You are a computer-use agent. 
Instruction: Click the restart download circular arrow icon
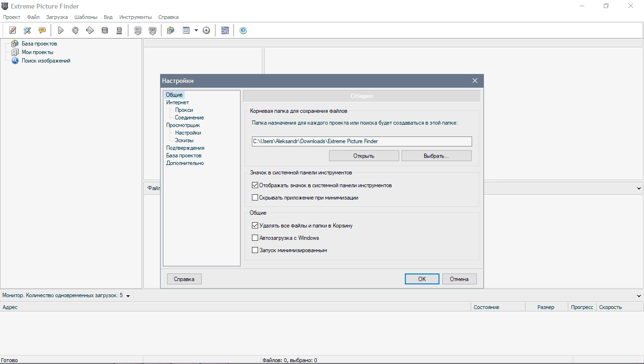pyautogui.click(x=75, y=30)
